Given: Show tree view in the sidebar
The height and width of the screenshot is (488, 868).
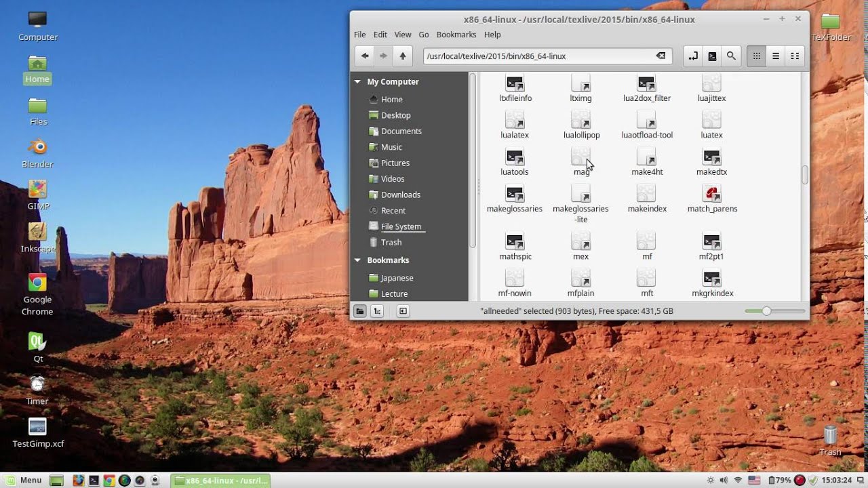Looking at the screenshot, I should [378, 311].
